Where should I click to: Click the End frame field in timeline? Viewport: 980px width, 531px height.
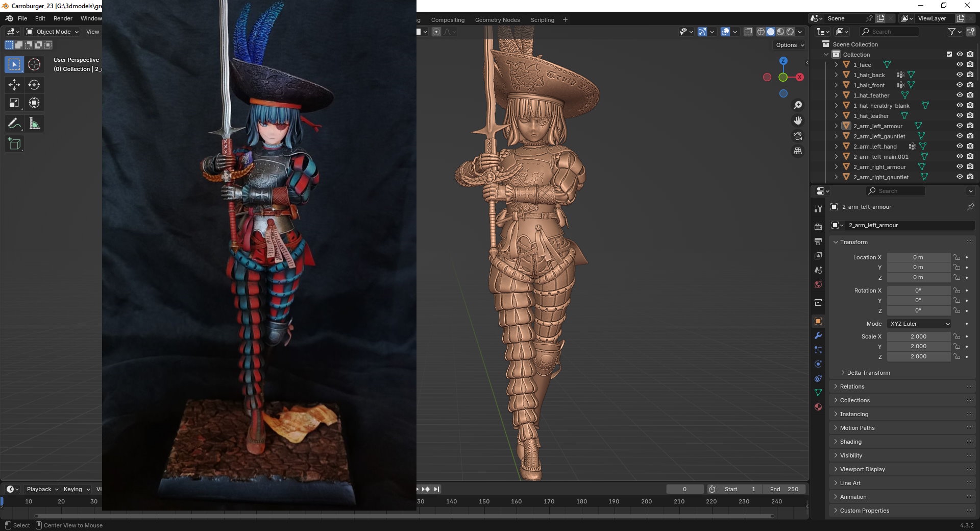point(785,489)
